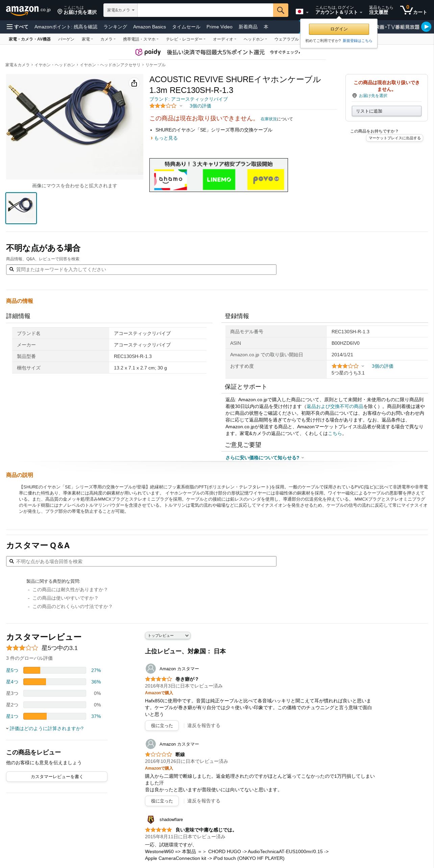This screenshot has height=868, width=434.
Task: Click star rating under product title
Action: click(x=163, y=106)
